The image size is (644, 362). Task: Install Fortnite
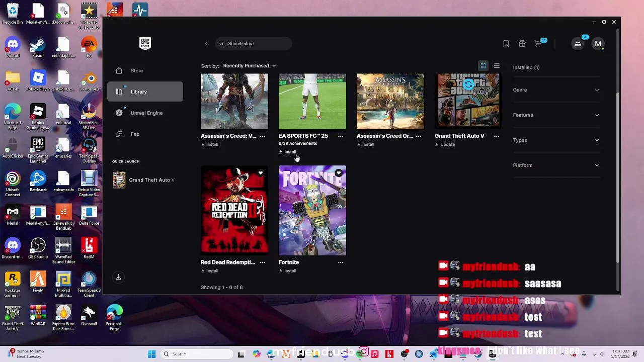click(288, 270)
